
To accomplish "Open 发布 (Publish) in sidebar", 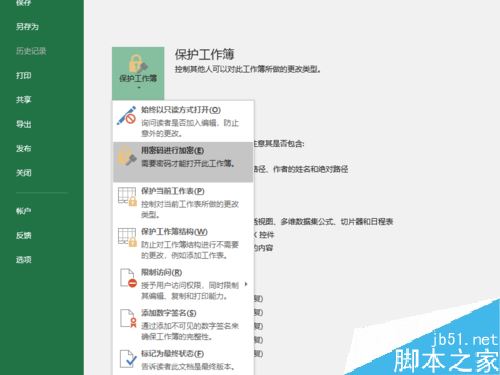I will [24, 148].
